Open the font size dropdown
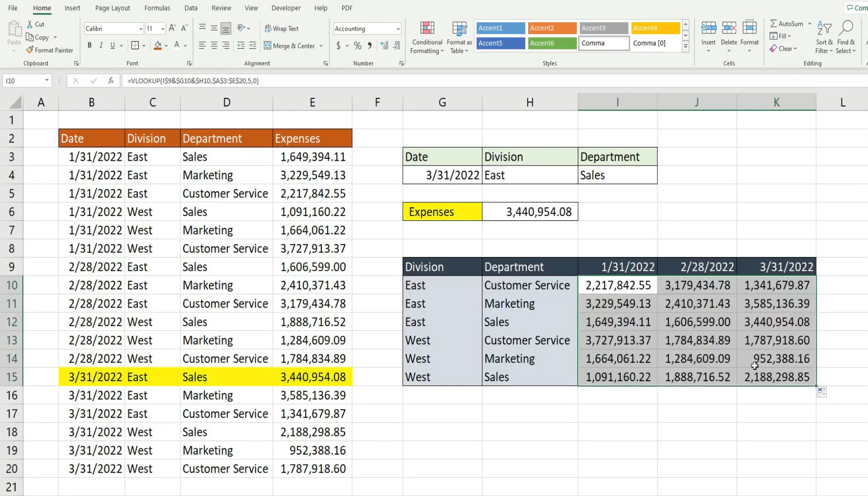 [x=163, y=29]
